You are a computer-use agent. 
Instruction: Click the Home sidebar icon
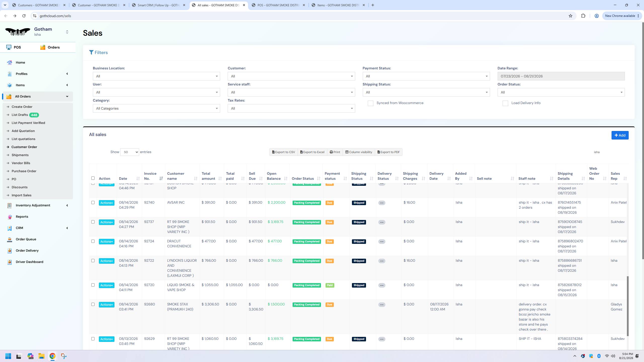coord(10,63)
